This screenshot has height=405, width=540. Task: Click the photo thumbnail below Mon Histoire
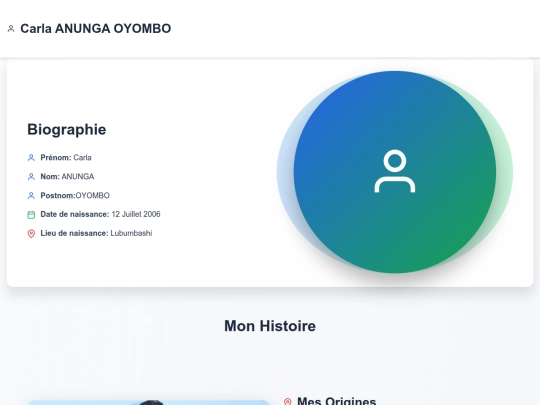click(148, 403)
